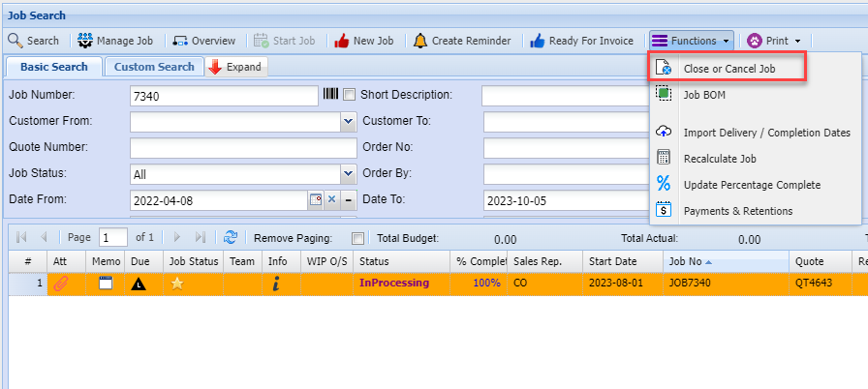Click the barcode icon beside Job Number
Image resolution: width=868 pixels, height=389 pixels.
(330, 95)
